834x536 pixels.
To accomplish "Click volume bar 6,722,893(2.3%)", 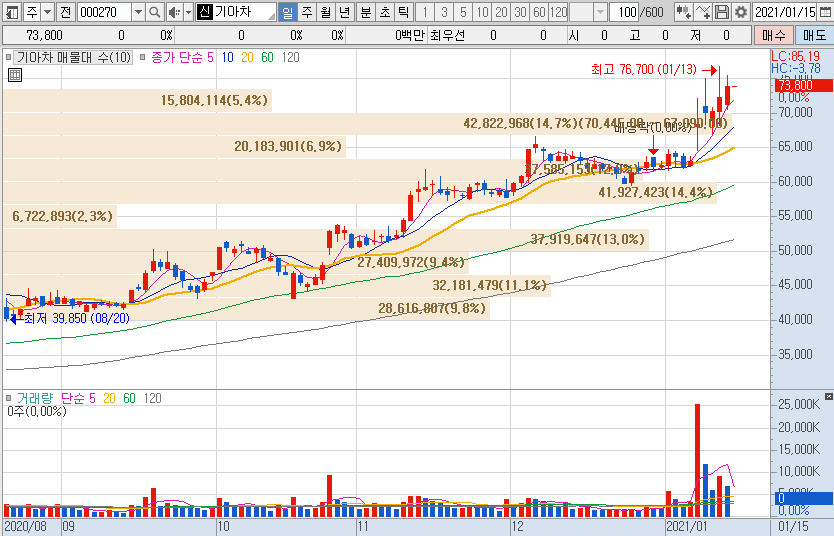I will (x=60, y=216).
